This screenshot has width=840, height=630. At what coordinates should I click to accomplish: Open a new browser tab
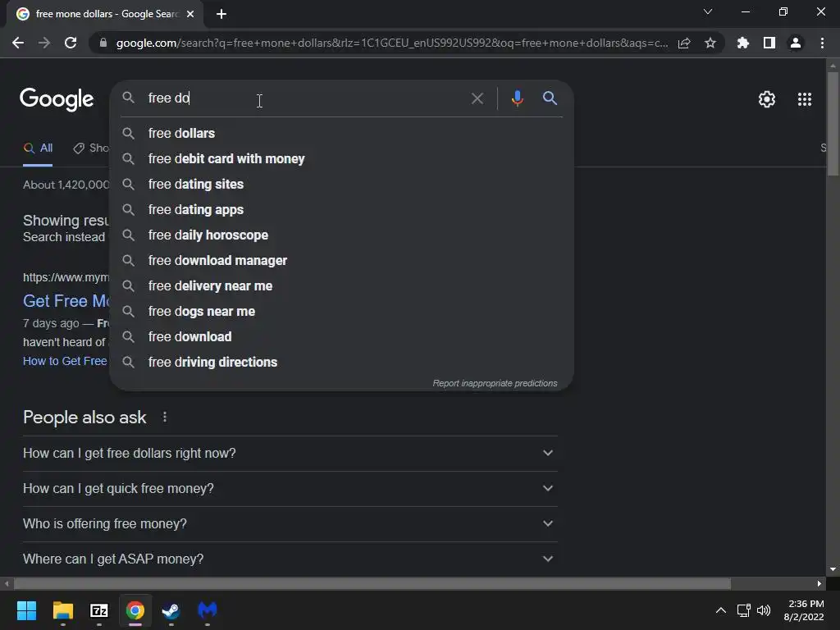click(221, 14)
